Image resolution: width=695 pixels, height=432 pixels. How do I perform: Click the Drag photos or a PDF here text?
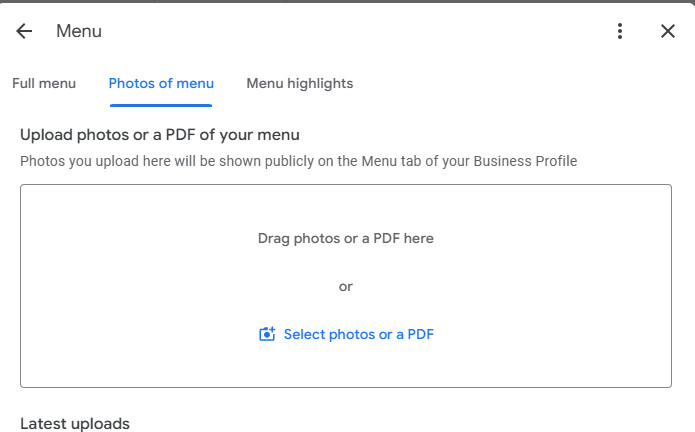pos(346,238)
